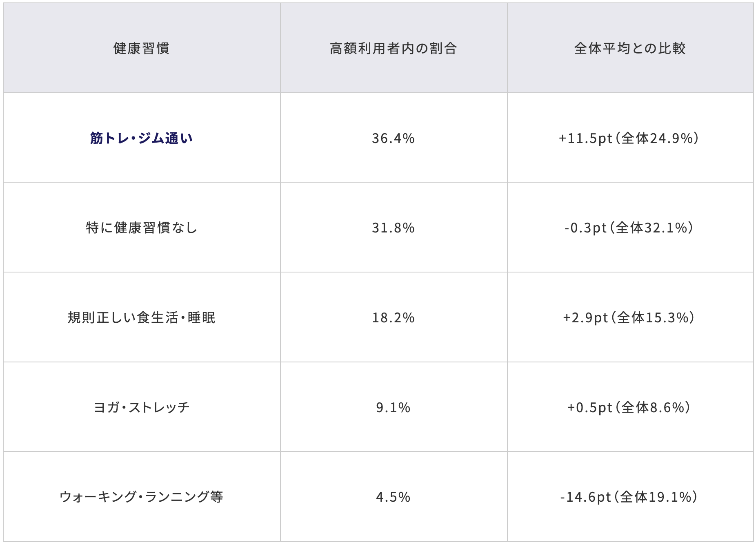Click the 9.1% percentage value
The width and height of the screenshot is (756, 545).
click(x=393, y=407)
